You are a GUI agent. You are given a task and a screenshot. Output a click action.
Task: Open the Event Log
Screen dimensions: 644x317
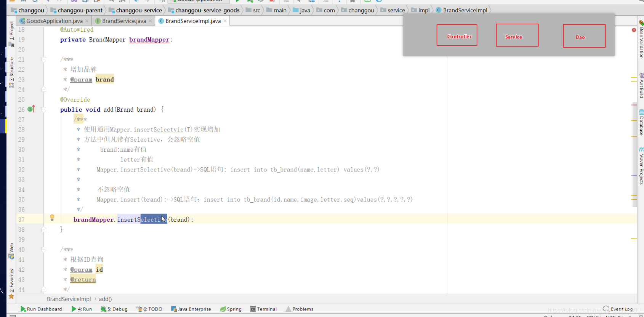point(618,309)
